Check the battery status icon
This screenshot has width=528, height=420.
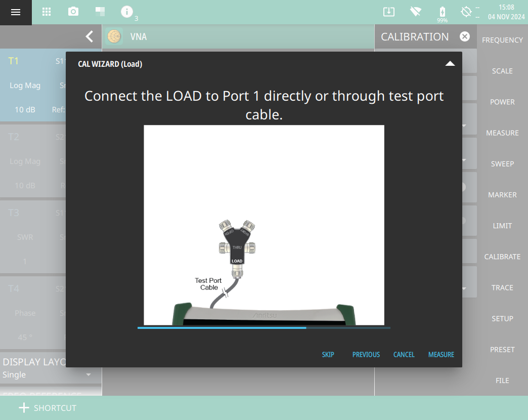click(x=443, y=12)
